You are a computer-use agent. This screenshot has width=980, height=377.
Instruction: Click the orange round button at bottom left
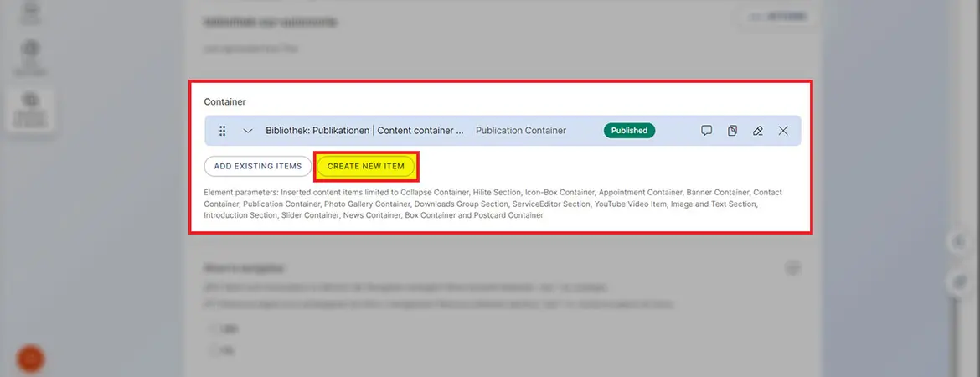click(31, 359)
